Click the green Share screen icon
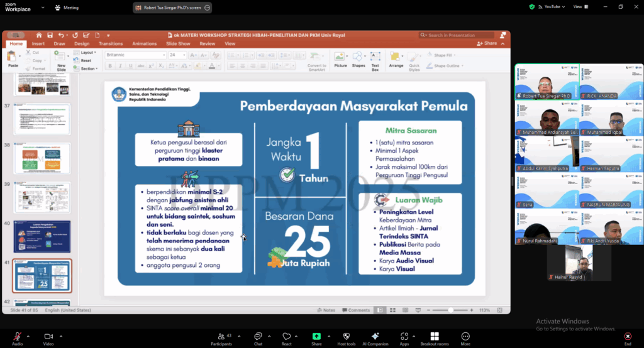This screenshot has height=348, width=644. pyautogui.click(x=316, y=337)
